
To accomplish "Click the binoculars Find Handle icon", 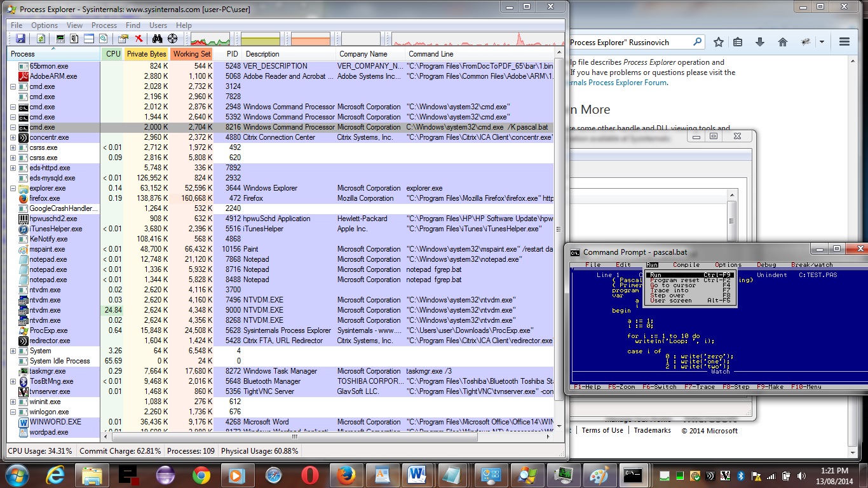I will point(157,39).
